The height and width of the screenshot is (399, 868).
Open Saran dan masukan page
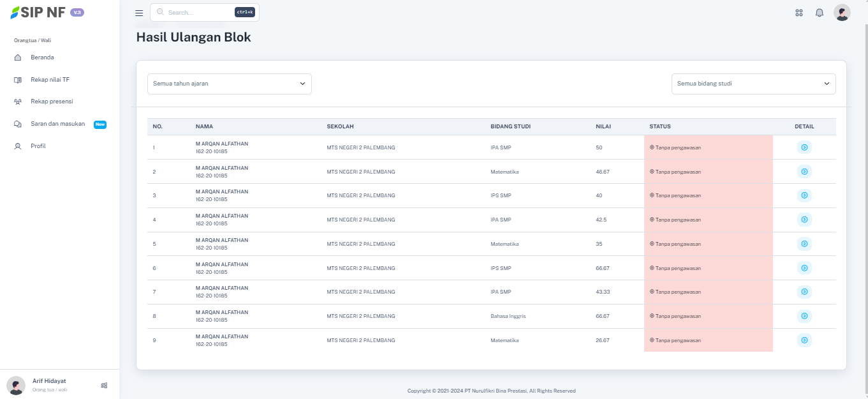pyautogui.click(x=57, y=124)
